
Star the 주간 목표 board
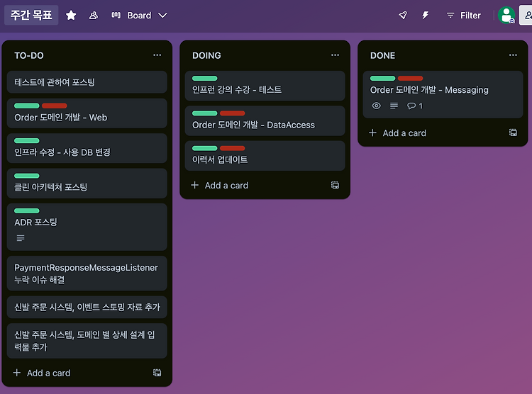pyautogui.click(x=71, y=16)
